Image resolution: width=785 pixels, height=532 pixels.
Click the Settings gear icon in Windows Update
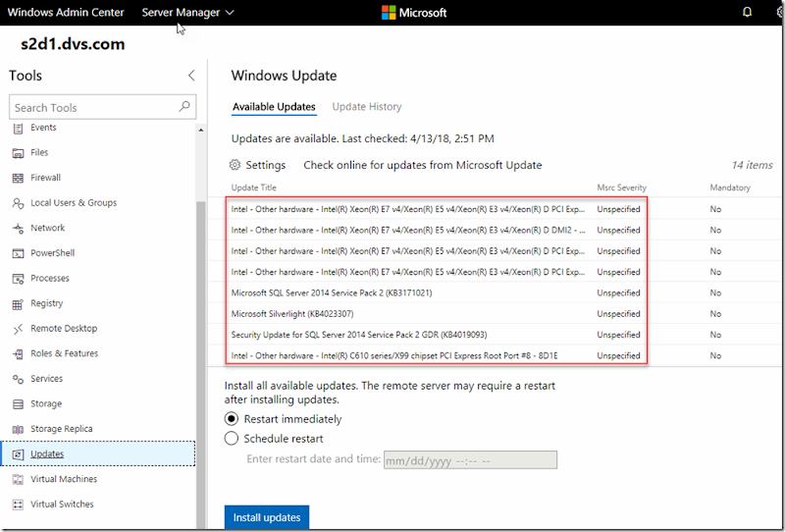tap(235, 165)
